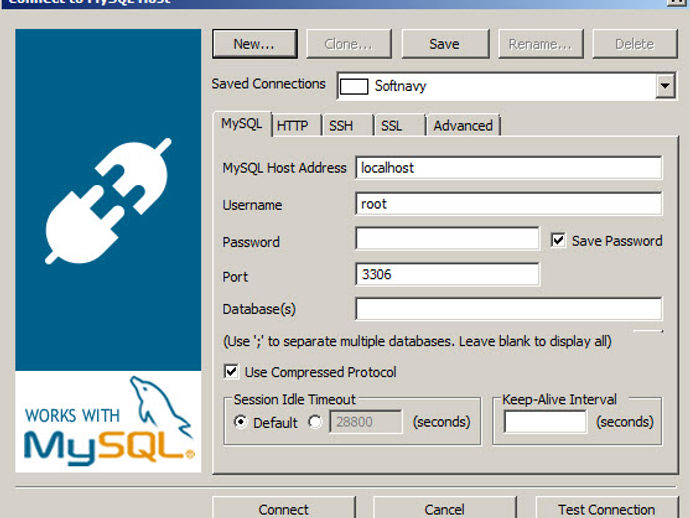Uncheck the Save Password checkbox

[x=558, y=240]
